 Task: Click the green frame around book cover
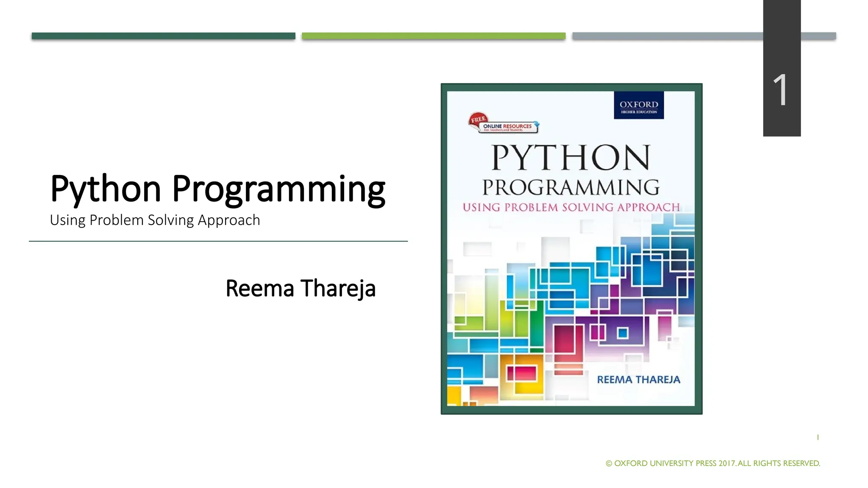(444, 254)
